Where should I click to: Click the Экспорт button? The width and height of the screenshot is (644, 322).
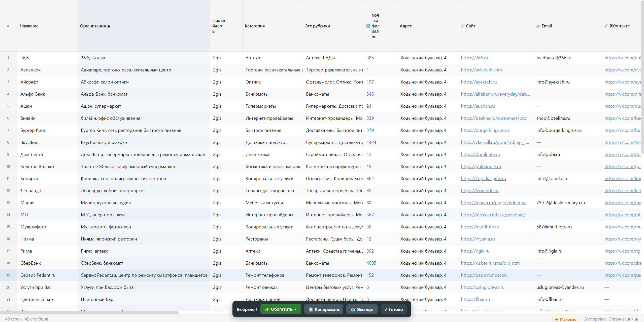tap(362, 309)
